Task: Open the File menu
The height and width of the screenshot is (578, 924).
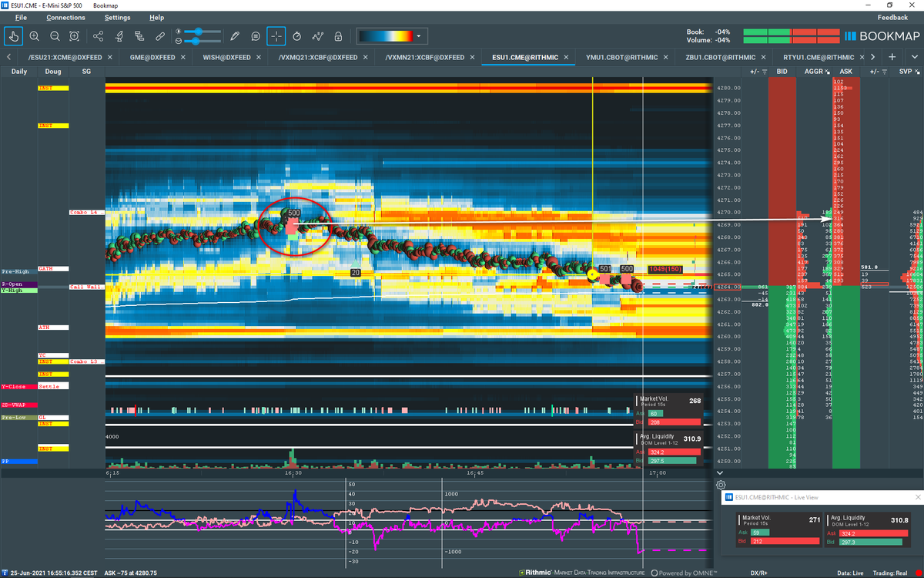Action: click(21, 17)
